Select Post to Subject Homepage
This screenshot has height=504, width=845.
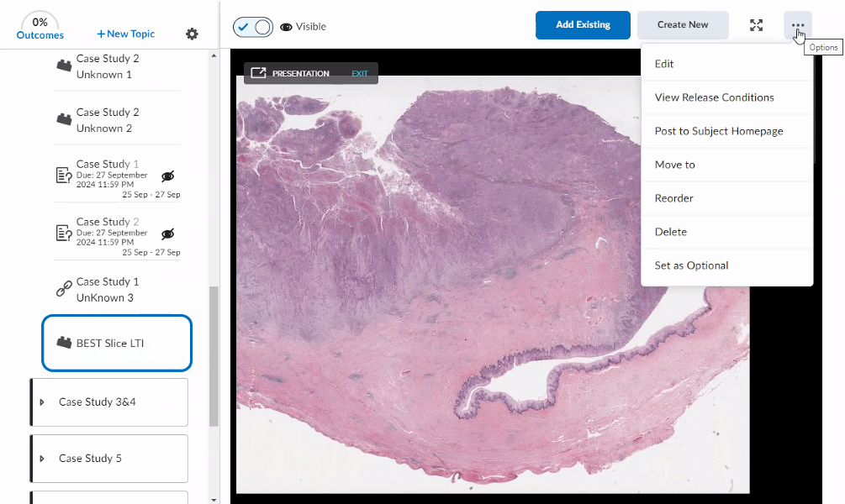pyautogui.click(x=726, y=131)
